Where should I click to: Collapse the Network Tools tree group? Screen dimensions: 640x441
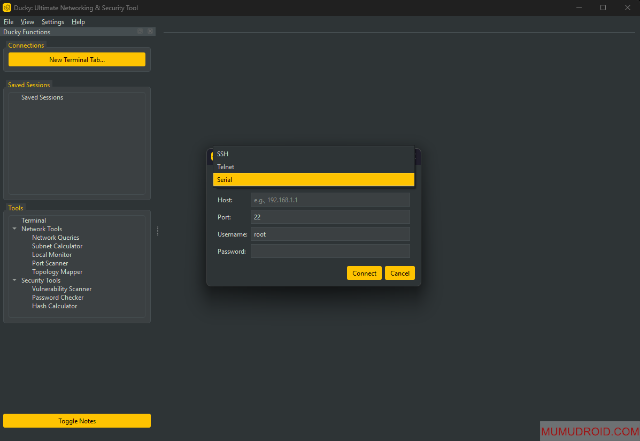pyautogui.click(x=14, y=229)
